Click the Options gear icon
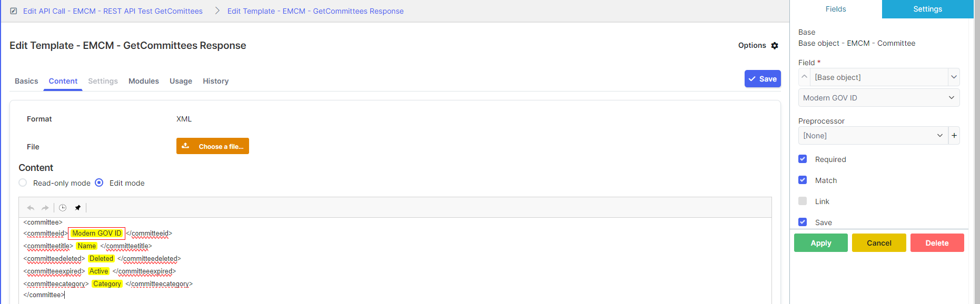Screen dimensions: 980x304 (x=775, y=46)
